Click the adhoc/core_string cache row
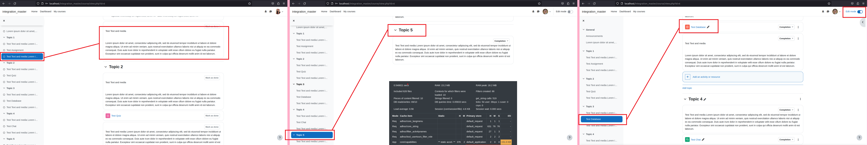The height and width of the screenshot is (145, 868). (452, 126)
